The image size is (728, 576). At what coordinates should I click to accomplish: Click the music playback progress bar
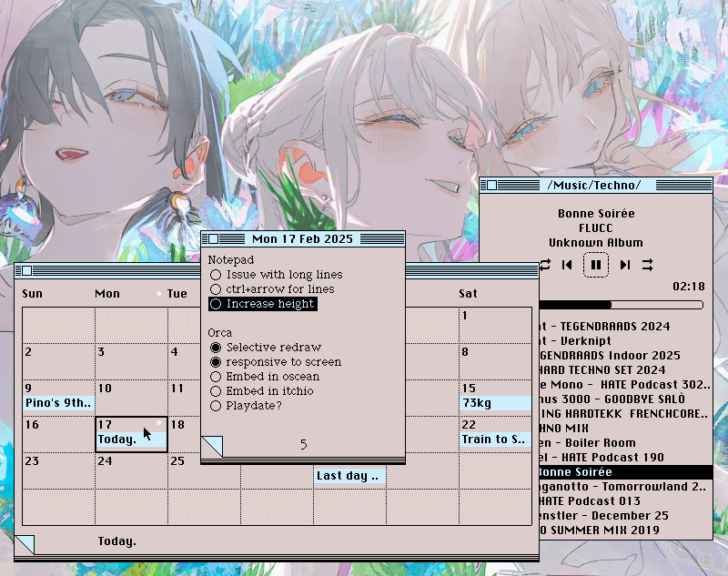(x=622, y=305)
